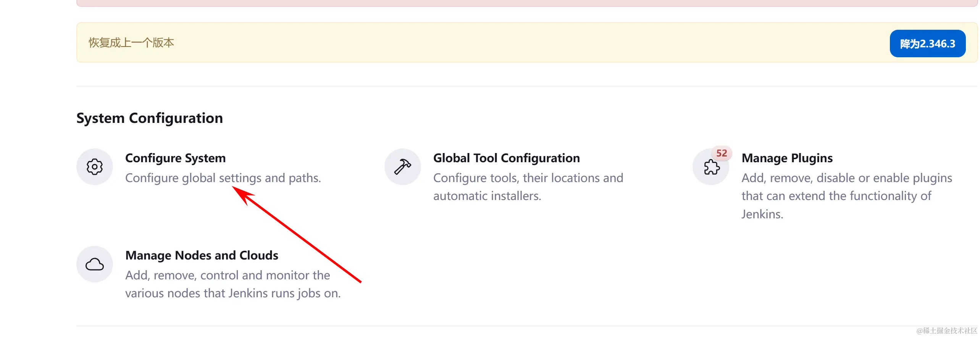Click the Configure System gear icon
The height and width of the screenshot is (337, 980).
click(95, 167)
